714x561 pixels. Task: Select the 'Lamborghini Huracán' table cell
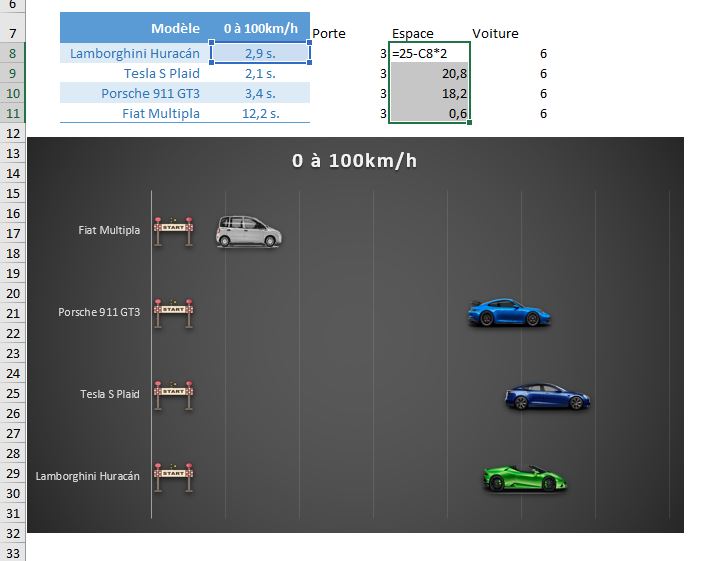point(135,53)
